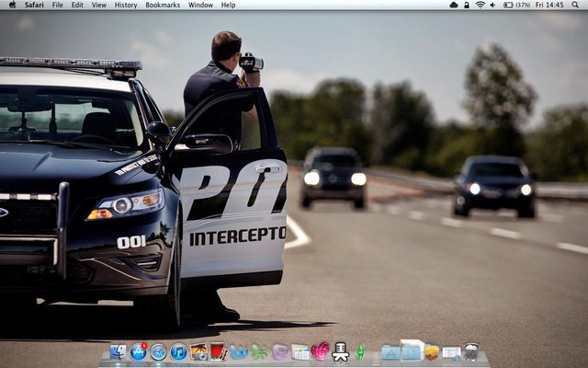Open the Wi-Fi status menu
Screen dimensions: 588x368
click(480, 5)
